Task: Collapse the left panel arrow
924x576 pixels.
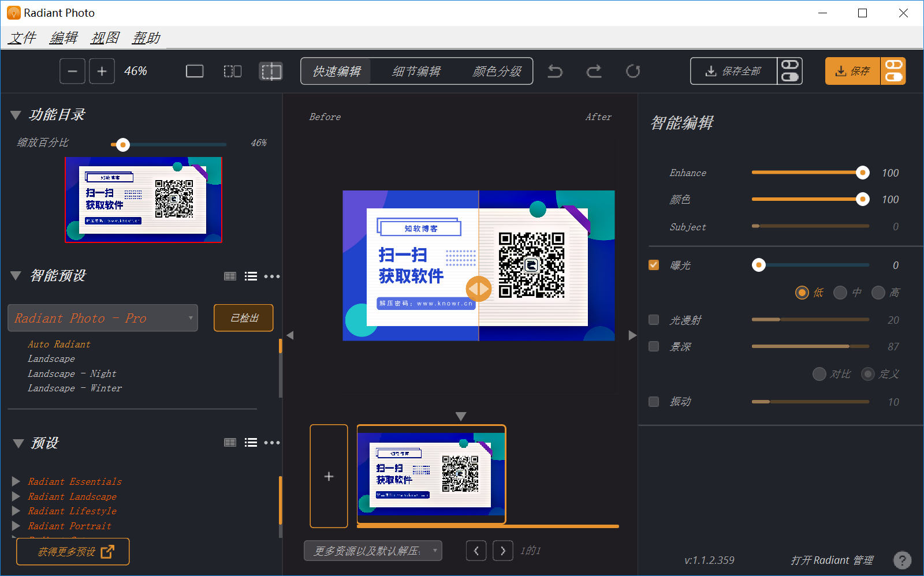Action: pyautogui.click(x=290, y=335)
